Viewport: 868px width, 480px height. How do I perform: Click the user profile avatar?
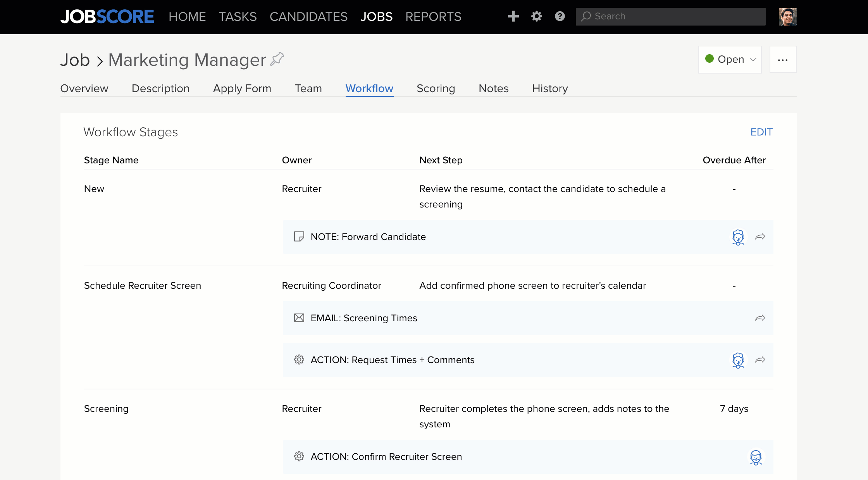(x=787, y=17)
